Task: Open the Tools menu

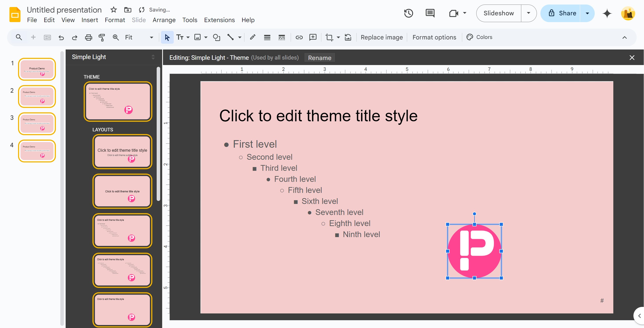Action: [x=190, y=20]
